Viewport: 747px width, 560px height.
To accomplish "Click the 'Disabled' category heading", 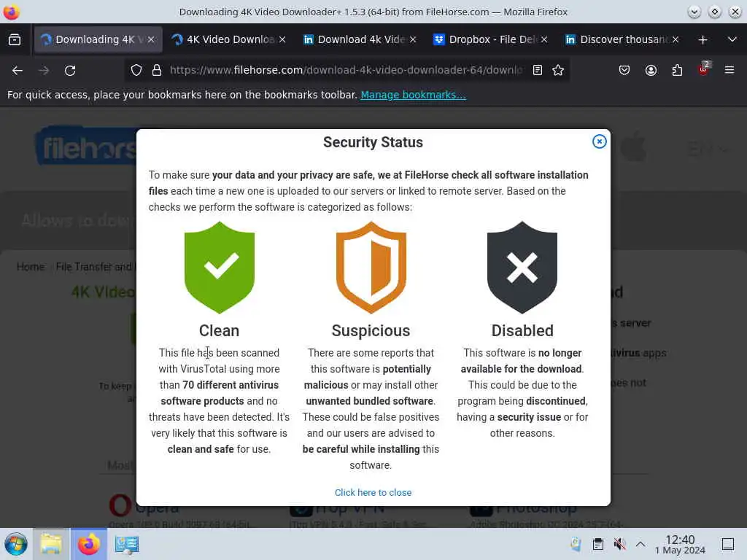I will (x=522, y=330).
